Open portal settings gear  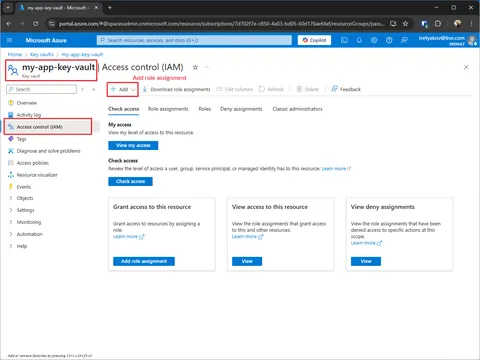374,40
